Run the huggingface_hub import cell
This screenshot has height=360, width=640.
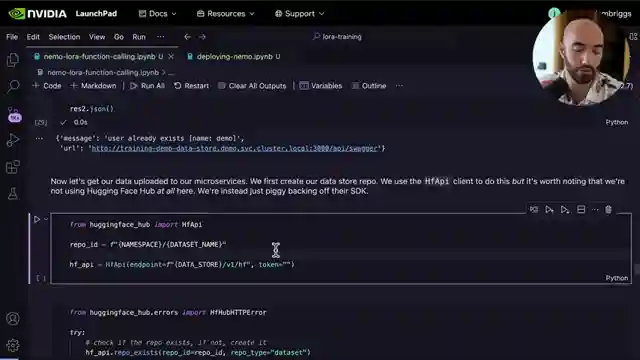point(37,220)
